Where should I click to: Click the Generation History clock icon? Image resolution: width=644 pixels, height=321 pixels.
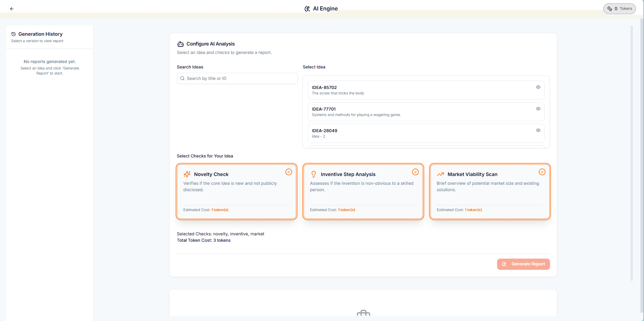pyautogui.click(x=13, y=34)
